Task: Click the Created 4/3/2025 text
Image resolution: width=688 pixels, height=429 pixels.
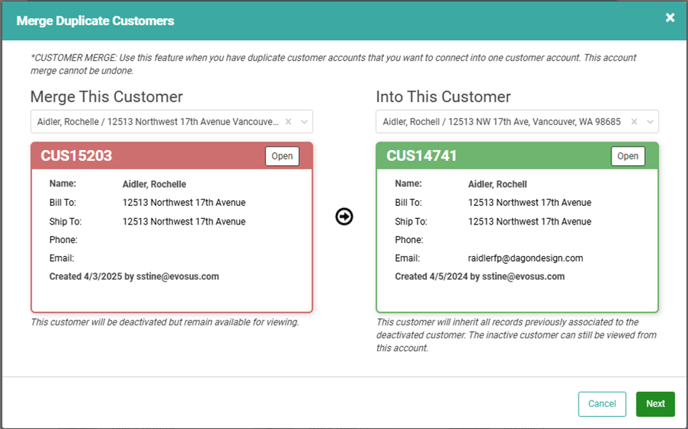Action: tap(134, 277)
